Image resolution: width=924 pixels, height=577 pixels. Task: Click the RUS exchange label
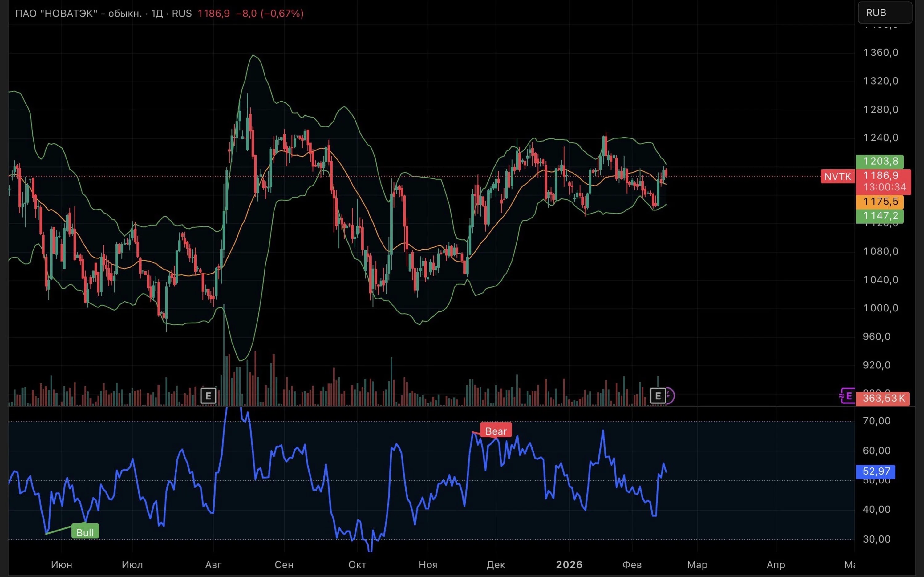182,13
